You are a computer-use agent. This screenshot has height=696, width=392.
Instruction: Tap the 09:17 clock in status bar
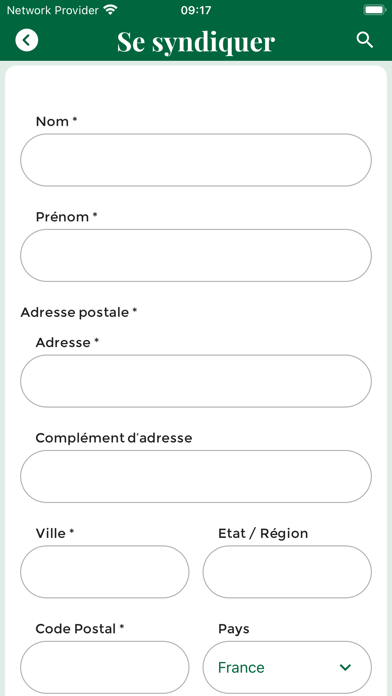click(x=196, y=10)
